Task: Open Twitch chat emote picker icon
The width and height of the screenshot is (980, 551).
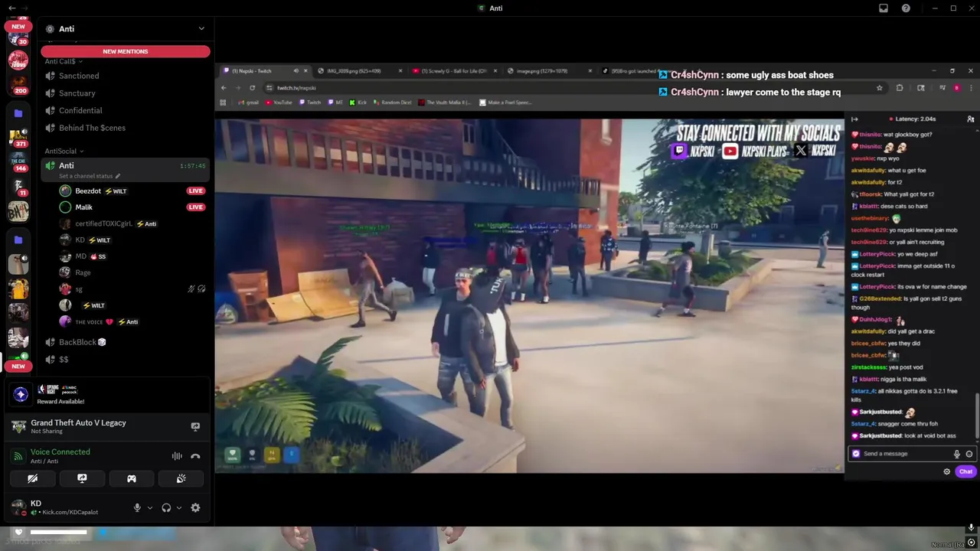Action: tap(969, 454)
